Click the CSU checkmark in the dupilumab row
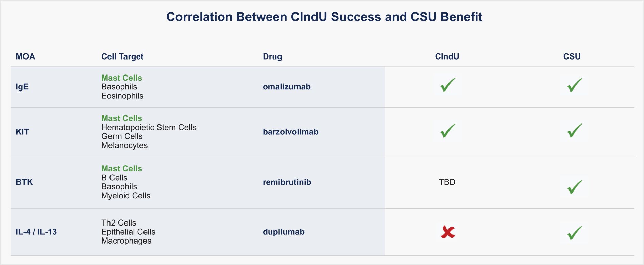This screenshot has height=265, width=644. click(574, 233)
